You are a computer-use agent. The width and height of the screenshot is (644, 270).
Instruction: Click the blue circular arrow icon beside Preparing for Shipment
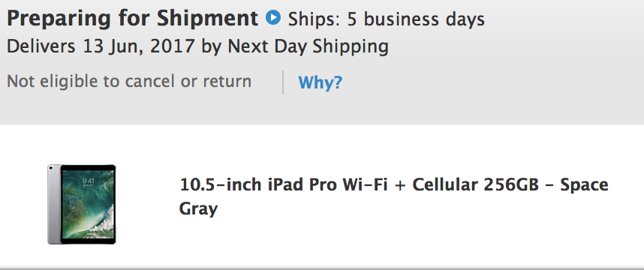pyautogui.click(x=273, y=17)
